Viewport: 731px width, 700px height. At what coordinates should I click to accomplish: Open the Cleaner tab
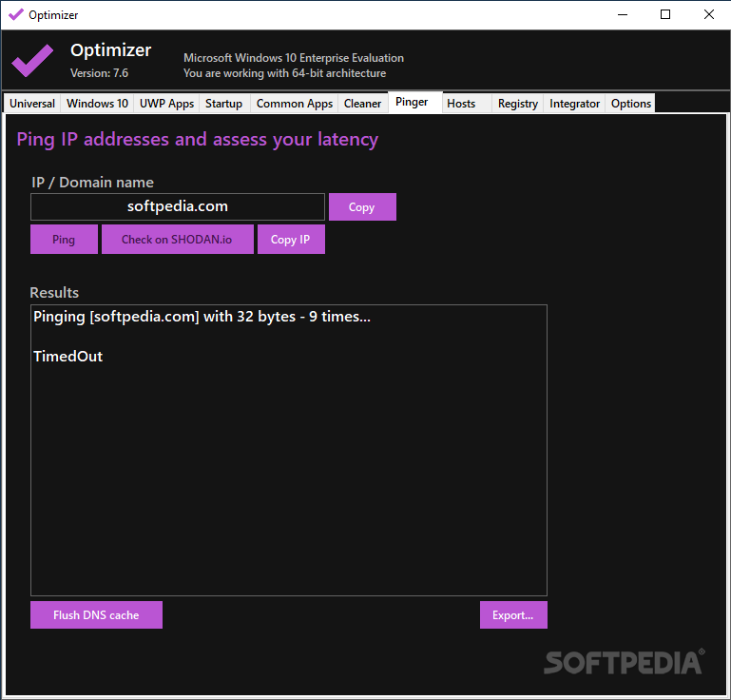(x=363, y=104)
